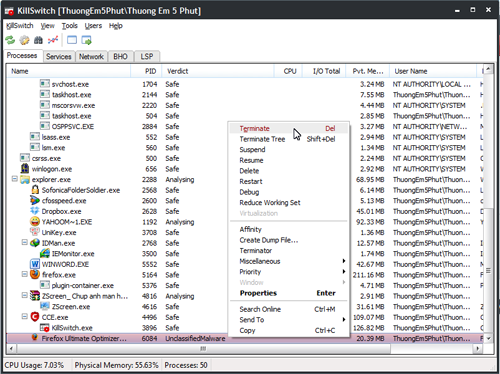This screenshot has height=374, width=500.
Task: Choose Terminate from the context menu
Action: pos(289,129)
